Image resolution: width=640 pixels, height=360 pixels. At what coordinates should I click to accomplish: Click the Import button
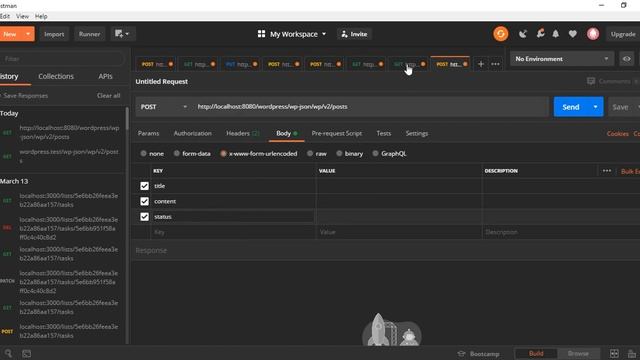pos(54,34)
